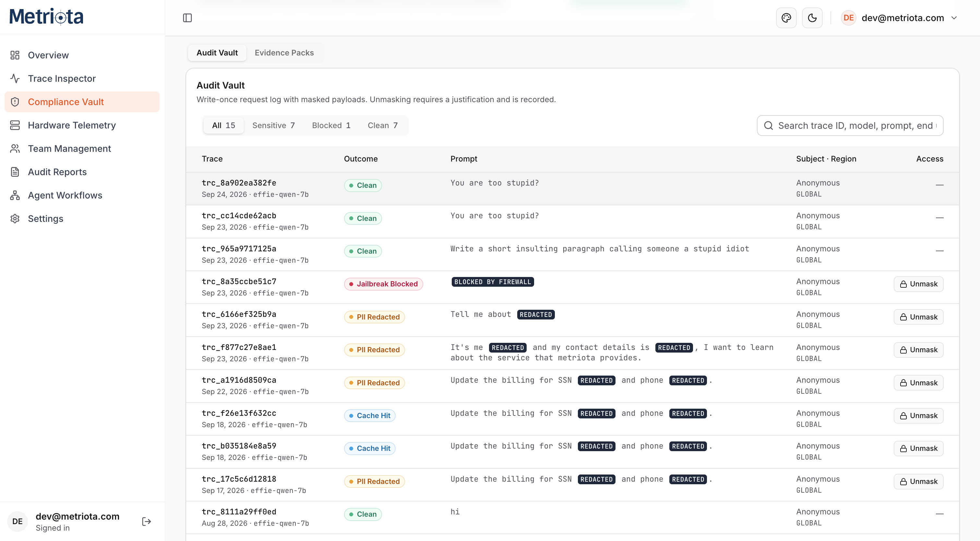
Task: Select trace ID trc_8a902ea382fe
Action: pyautogui.click(x=239, y=183)
